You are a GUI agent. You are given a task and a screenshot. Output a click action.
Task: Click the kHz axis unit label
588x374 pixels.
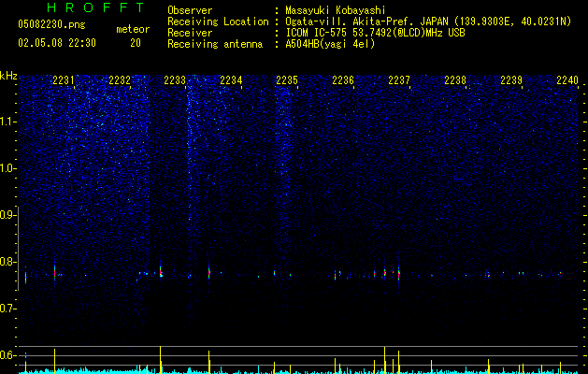tap(8, 76)
